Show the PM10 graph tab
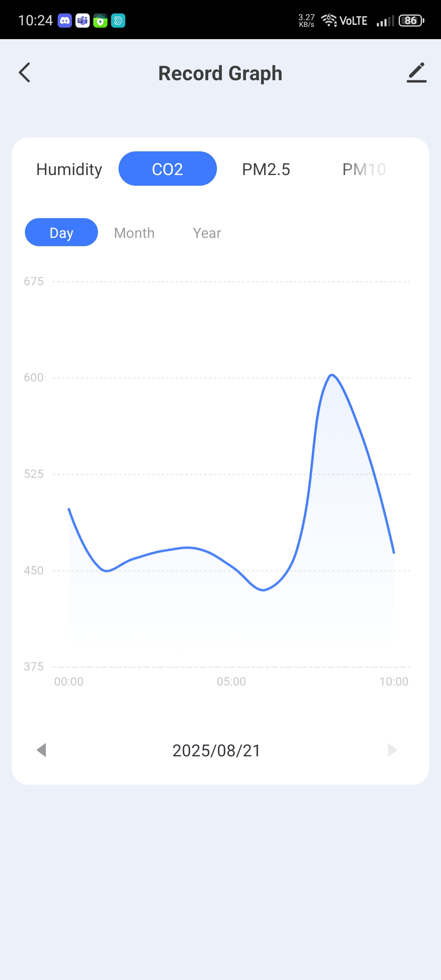This screenshot has width=441, height=980. click(x=364, y=169)
